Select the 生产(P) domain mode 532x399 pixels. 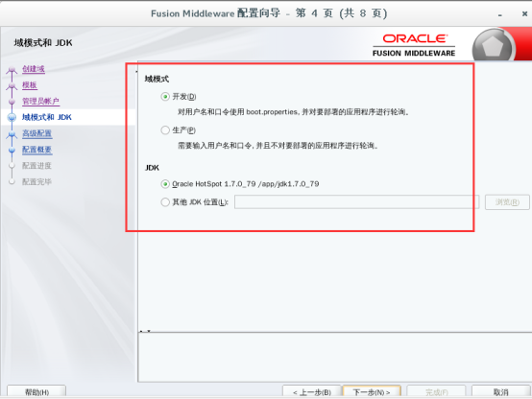[165, 130]
